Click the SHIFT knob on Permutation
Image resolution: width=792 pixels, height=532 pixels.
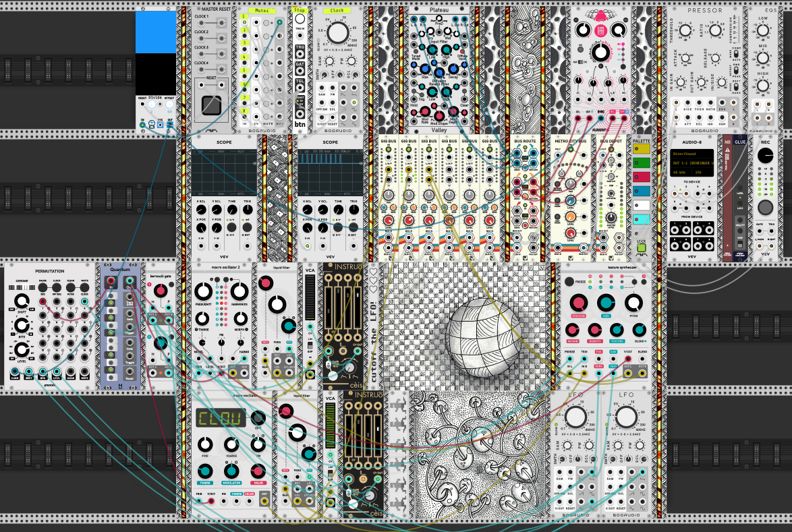21,301
